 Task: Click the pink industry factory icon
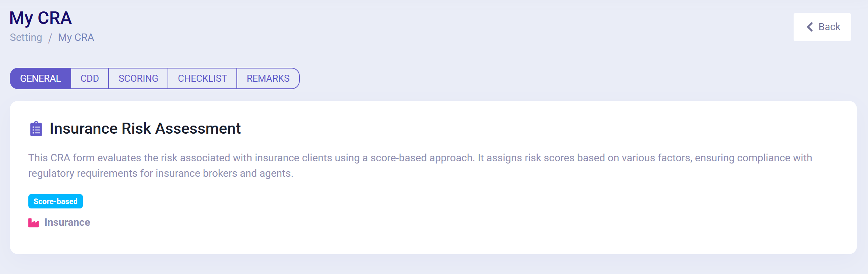click(34, 223)
